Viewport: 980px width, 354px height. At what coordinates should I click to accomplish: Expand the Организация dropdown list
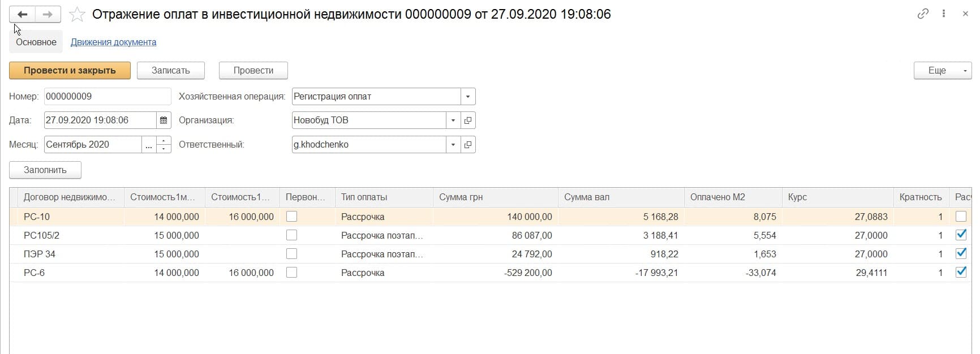point(453,120)
